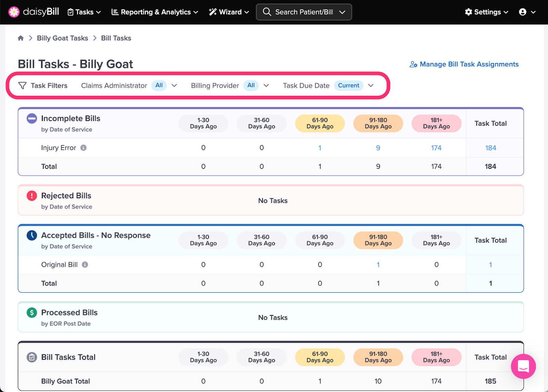Expand the Billing Provider filter dropdown
The image size is (548, 392).
click(266, 86)
